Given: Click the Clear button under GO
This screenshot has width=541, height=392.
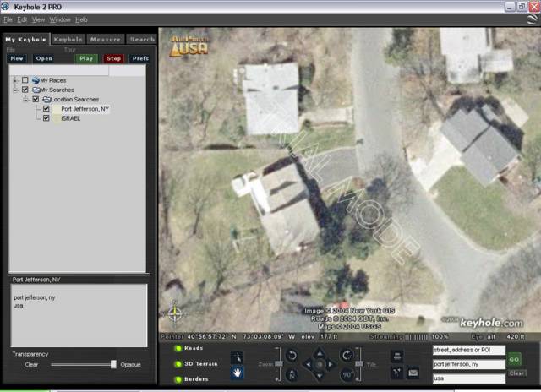Looking at the screenshot, I should point(516,373).
